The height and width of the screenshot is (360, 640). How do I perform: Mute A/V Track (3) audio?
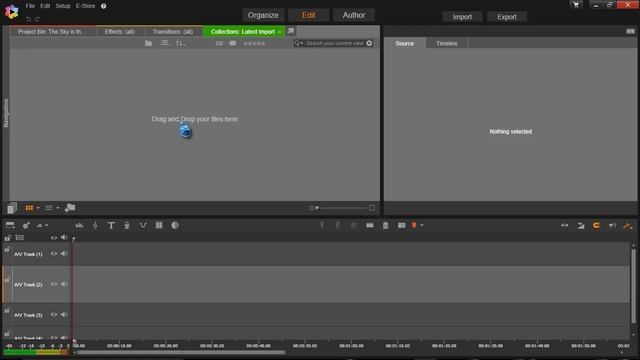pyautogui.click(x=64, y=315)
